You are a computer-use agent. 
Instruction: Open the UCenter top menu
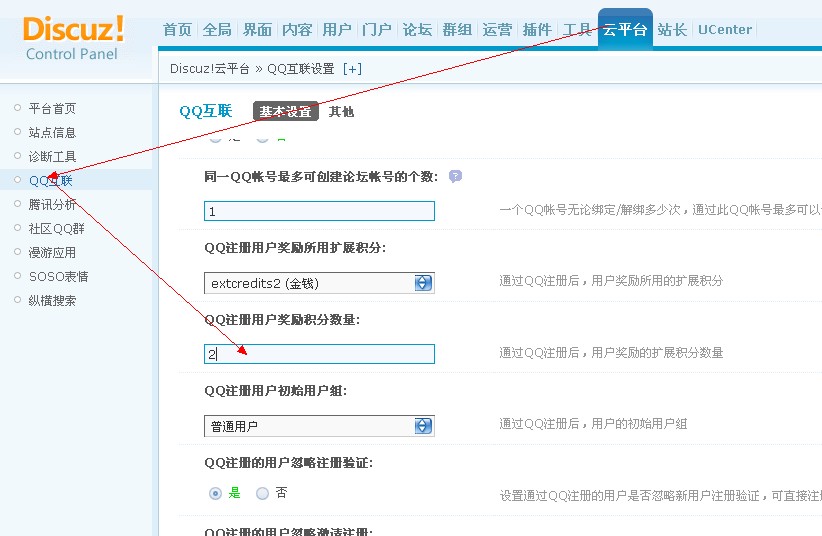point(725,29)
